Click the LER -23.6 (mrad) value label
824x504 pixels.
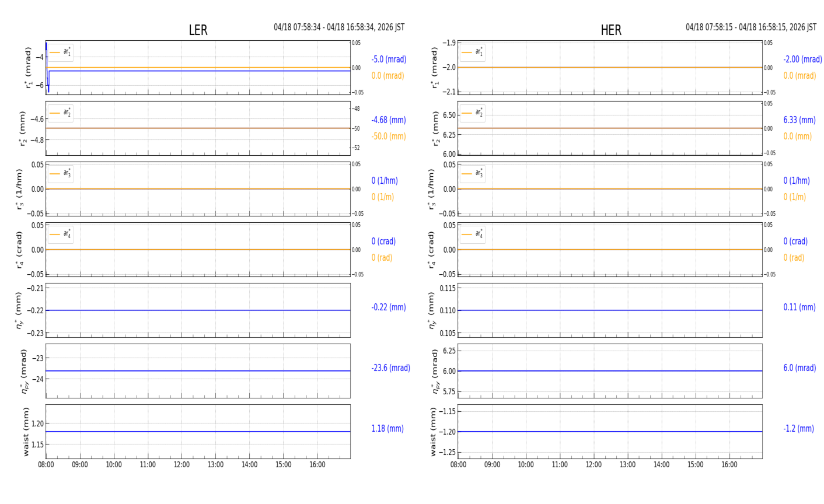click(390, 368)
